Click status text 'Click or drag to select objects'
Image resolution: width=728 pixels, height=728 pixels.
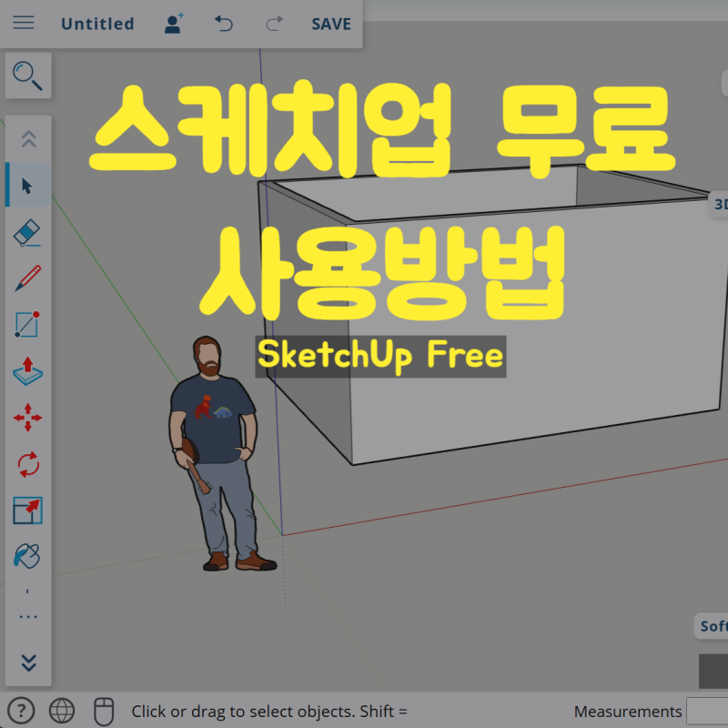[244, 712]
